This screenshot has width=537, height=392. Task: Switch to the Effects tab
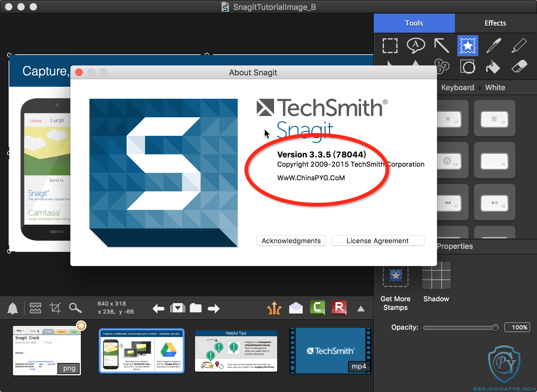coord(495,23)
